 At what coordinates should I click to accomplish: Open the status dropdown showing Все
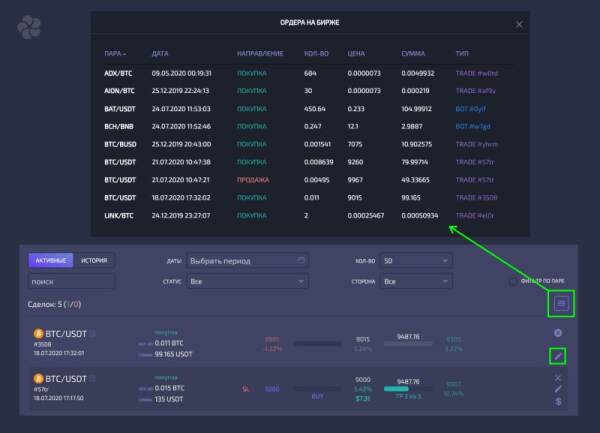point(247,282)
